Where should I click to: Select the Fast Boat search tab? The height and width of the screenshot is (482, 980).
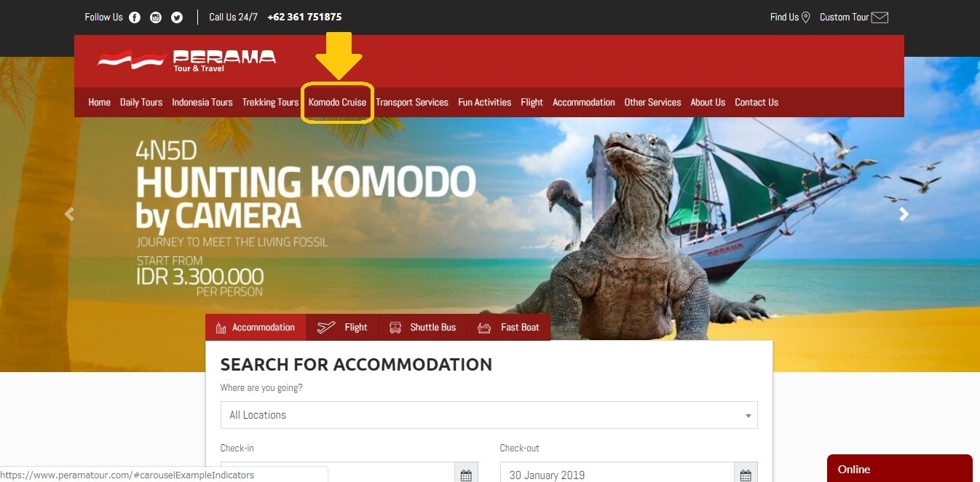(x=508, y=328)
